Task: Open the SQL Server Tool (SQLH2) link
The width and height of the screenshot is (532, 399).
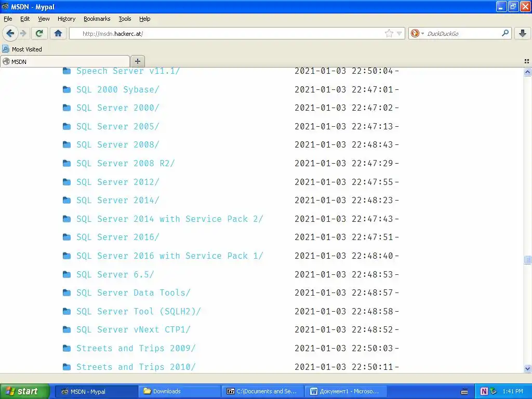Action: (138, 311)
